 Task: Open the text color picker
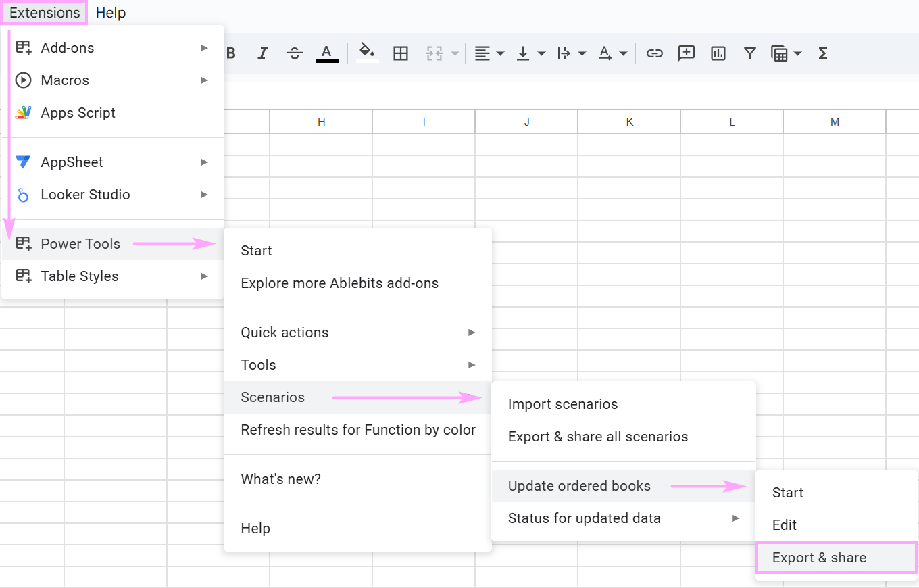point(327,53)
